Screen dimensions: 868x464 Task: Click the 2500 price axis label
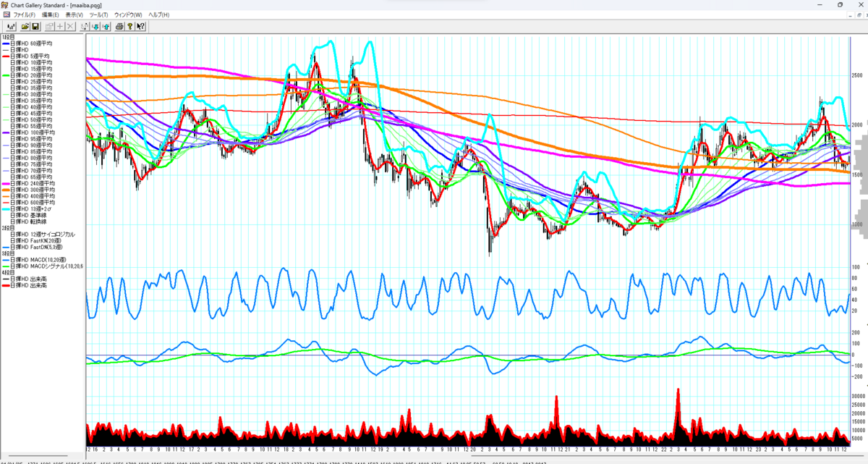(x=857, y=75)
